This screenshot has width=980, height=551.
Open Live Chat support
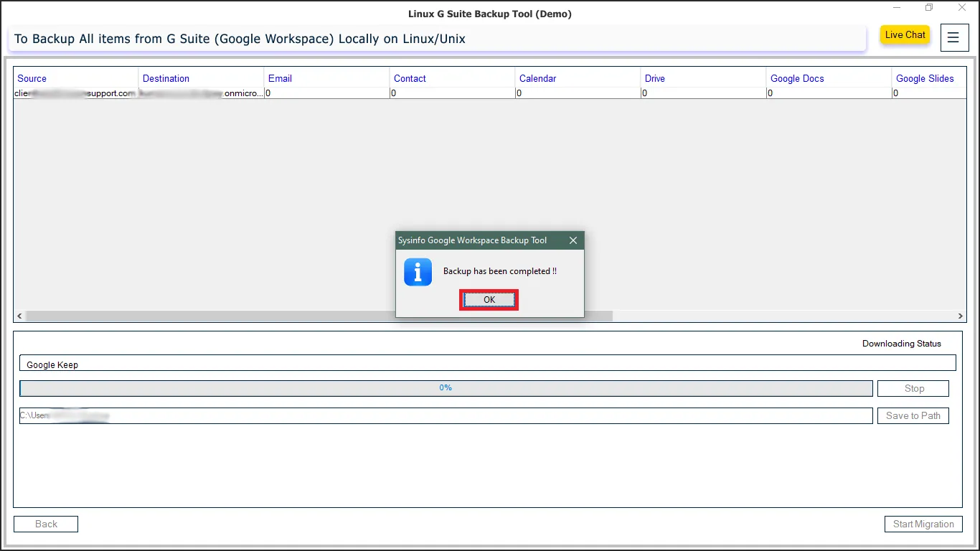pyautogui.click(x=905, y=35)
